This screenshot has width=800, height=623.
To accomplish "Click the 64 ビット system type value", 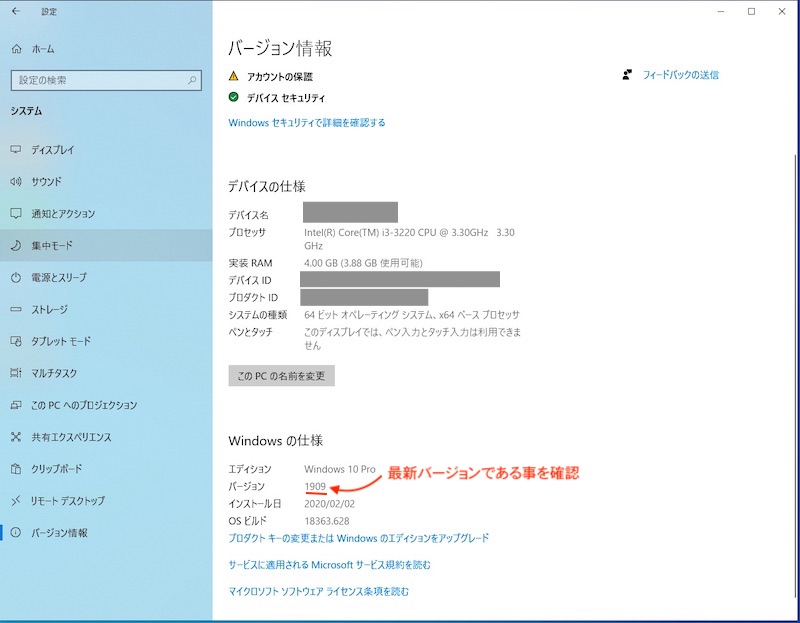I will (x=411, y=315).
